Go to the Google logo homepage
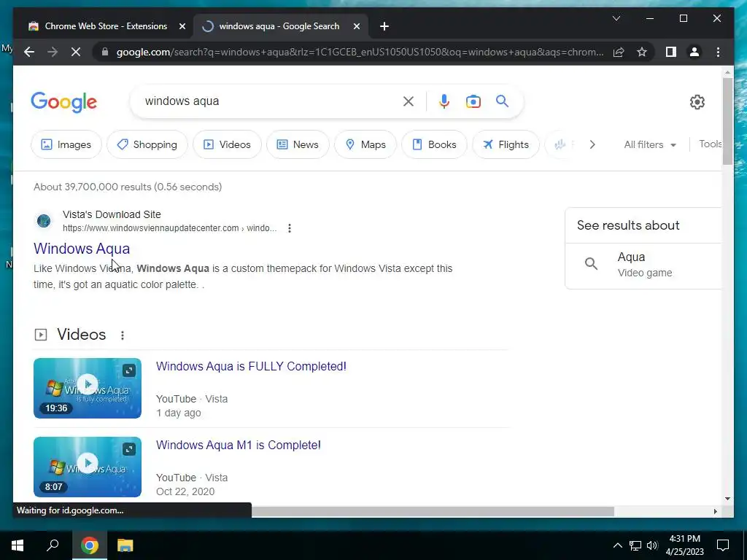This screenshot has height=560, width=747. pos(64,102)
